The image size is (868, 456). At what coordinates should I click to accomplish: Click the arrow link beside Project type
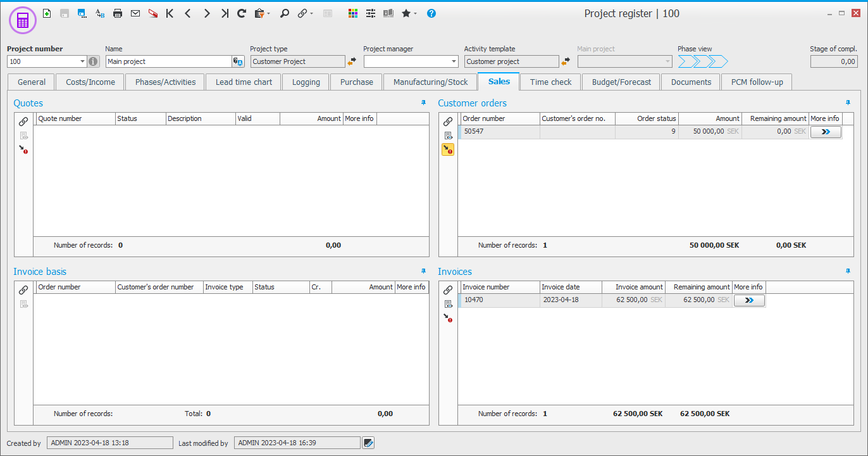tap(352, 61)
